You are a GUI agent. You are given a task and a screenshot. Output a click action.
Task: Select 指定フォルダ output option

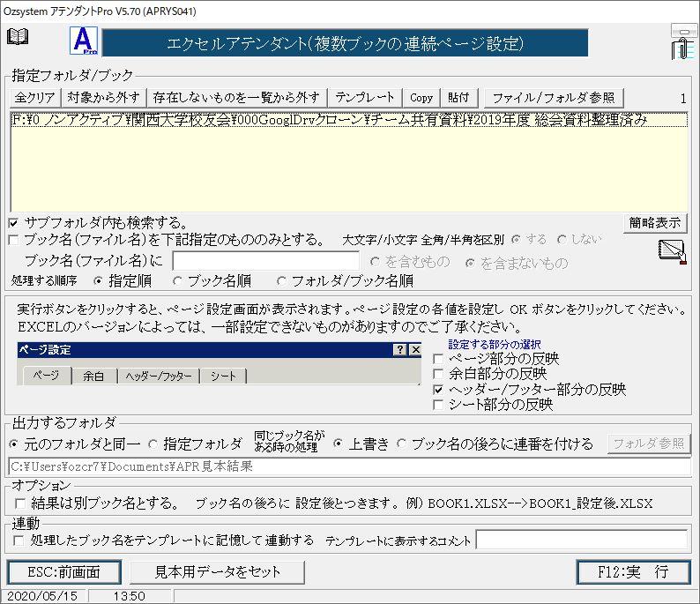pos(153,444)
